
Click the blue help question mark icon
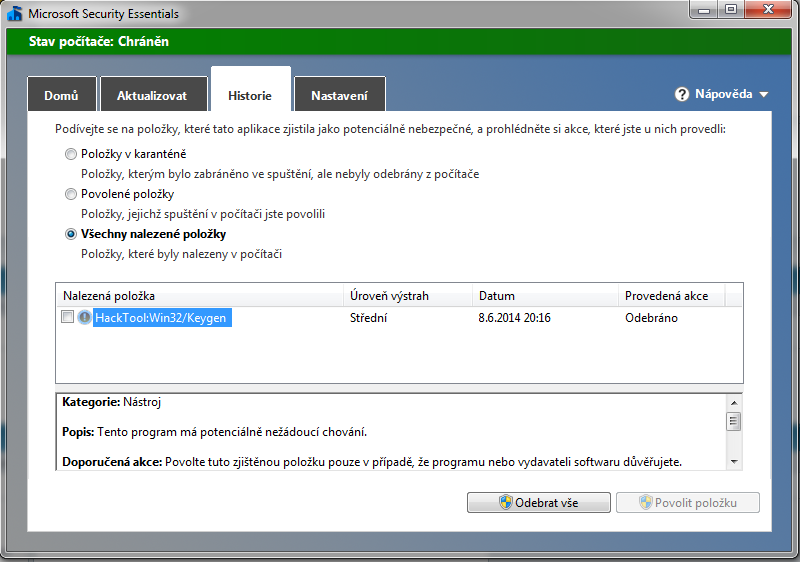[682, 94]
